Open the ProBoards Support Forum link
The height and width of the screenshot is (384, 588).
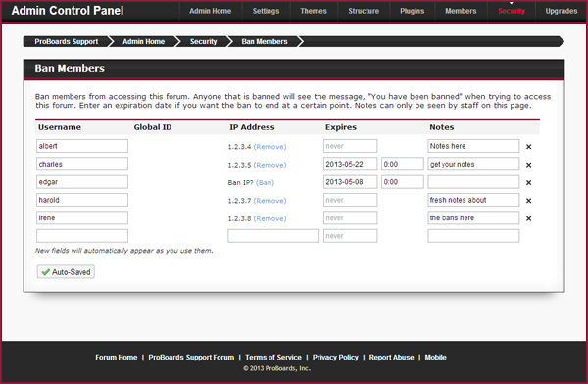coord(191,357)
